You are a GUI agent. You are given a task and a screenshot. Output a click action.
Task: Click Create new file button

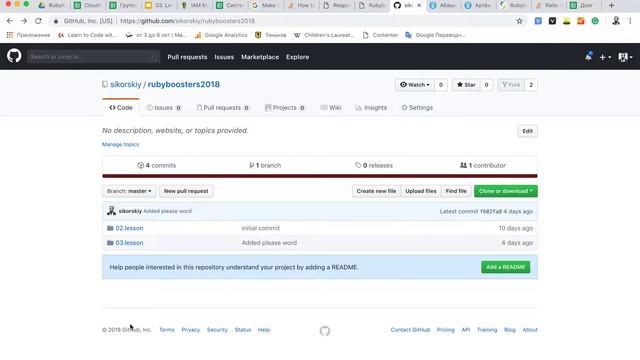tap(376, 191)
